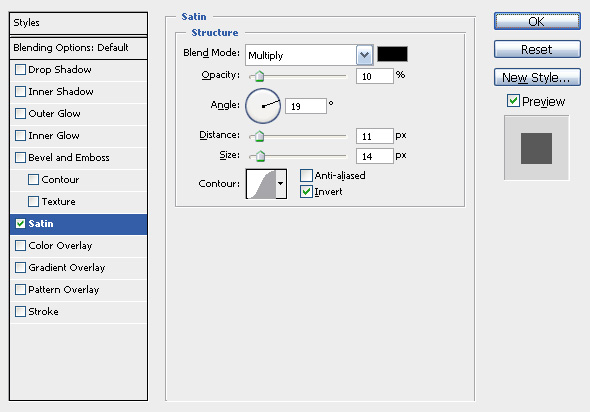590x412 pixels.
Task: Click the OK button
Action: tap(537, 21)
